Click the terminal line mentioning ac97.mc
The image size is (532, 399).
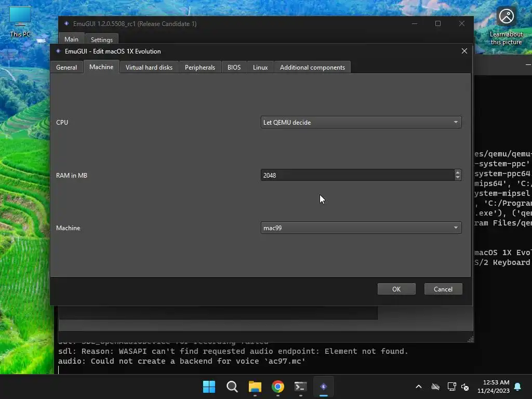(181, 361)
